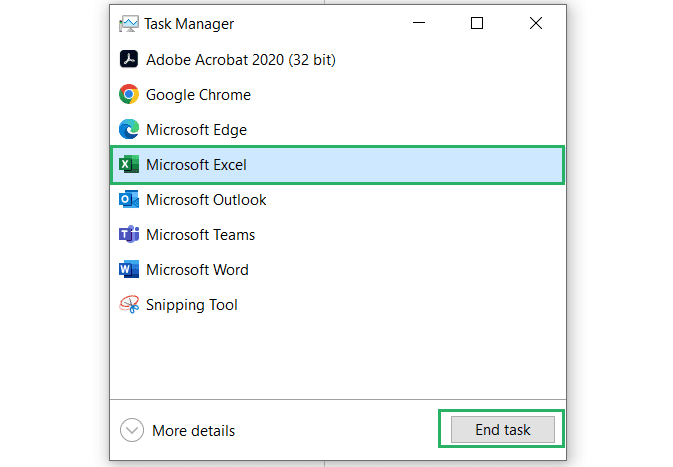Expand the More details chevron circle
Image resolution: width=673 pixels, height=467 pixels.
pyautogui.click(x=132, y=430)
